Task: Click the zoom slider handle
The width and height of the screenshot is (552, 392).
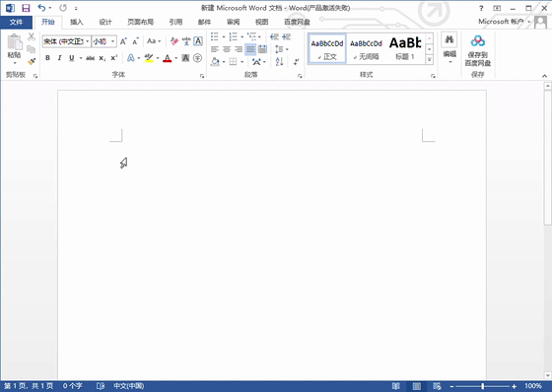Action: (483, 386)
